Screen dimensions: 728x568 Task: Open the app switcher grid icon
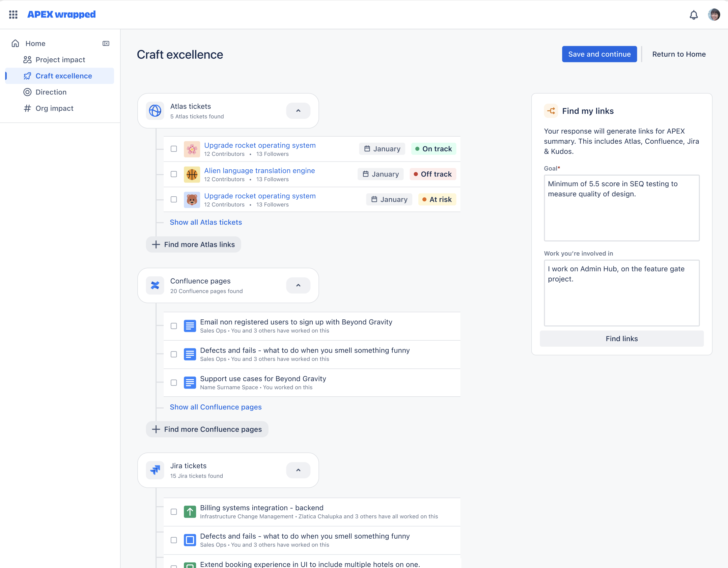13,15
